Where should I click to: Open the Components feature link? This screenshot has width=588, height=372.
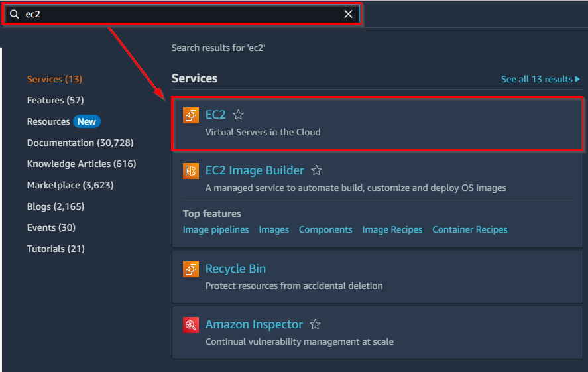click(x=325, y=229)
